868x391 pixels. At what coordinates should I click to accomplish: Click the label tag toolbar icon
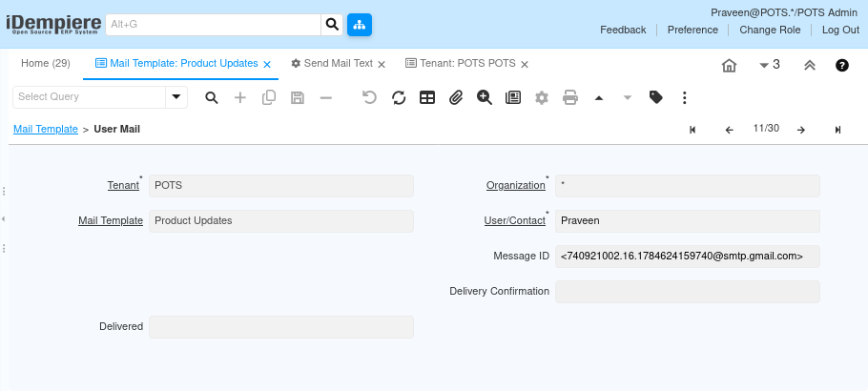tap(656, 98)
